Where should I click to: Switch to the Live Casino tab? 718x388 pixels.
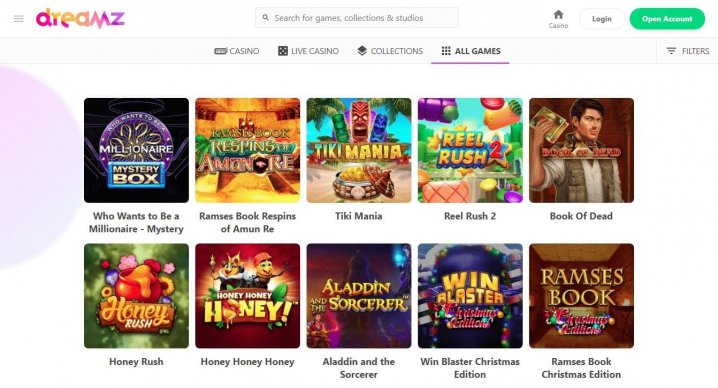308,51
